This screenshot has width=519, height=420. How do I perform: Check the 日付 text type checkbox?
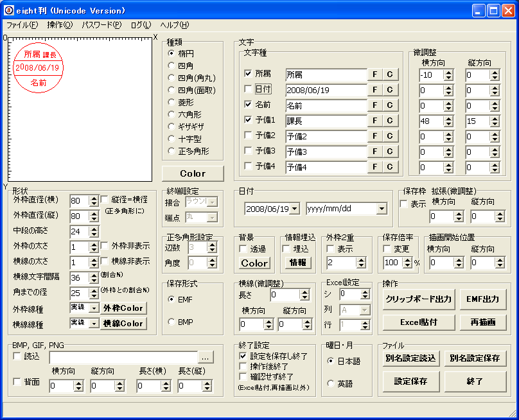248,89
